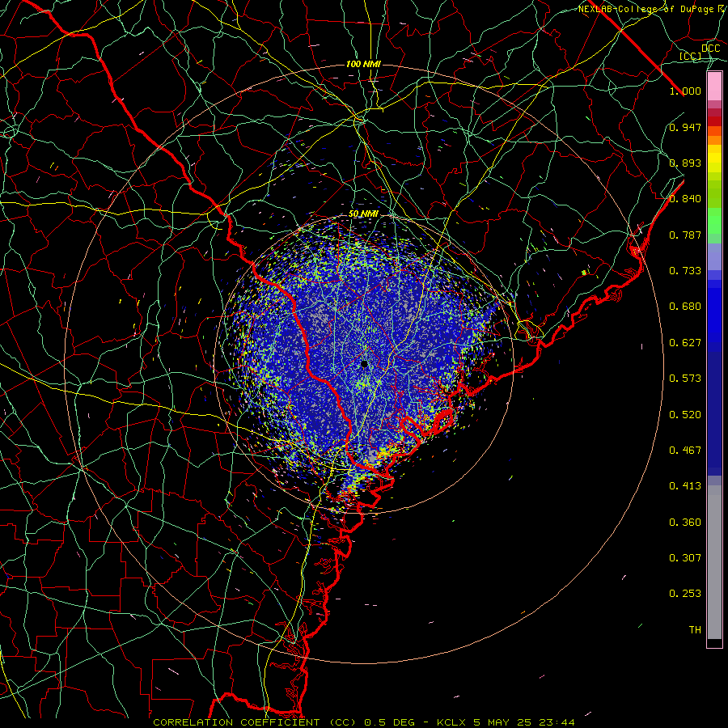Click the [CC] label by the color scale

click(691, 56)
